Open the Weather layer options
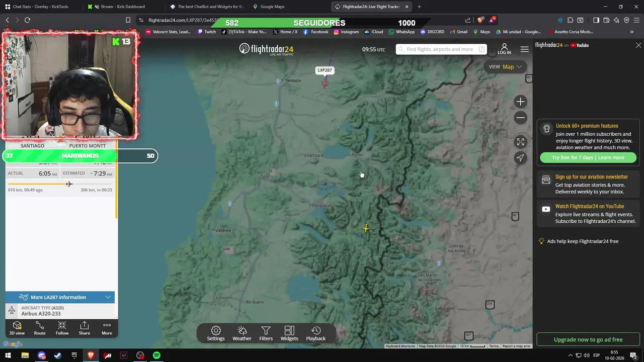 click(242, 333)
